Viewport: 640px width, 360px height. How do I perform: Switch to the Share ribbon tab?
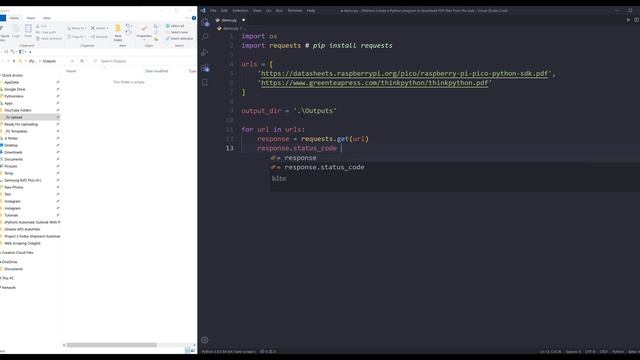(x=31, y=18)
